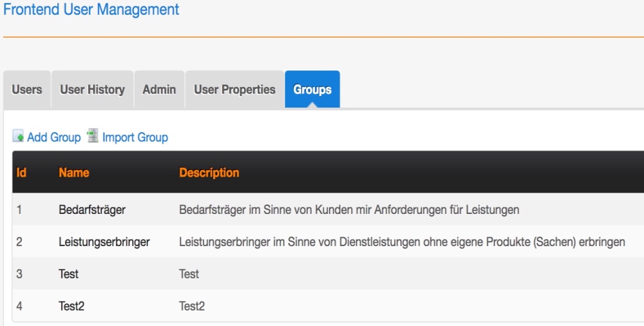The width and height of the screenshot is (644, 326).
Task: Open the Import Group link text
Action: pos(135,137)
